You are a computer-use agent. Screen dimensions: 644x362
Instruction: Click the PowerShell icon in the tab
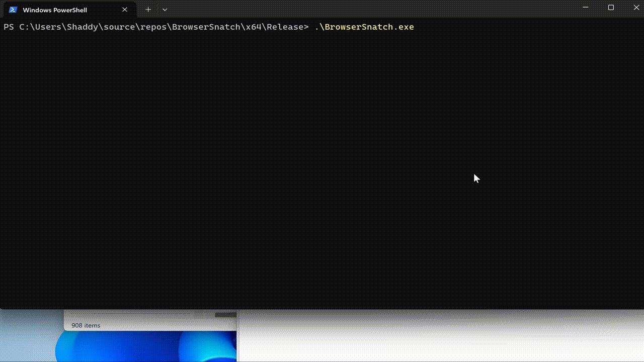tap(13, 10)
